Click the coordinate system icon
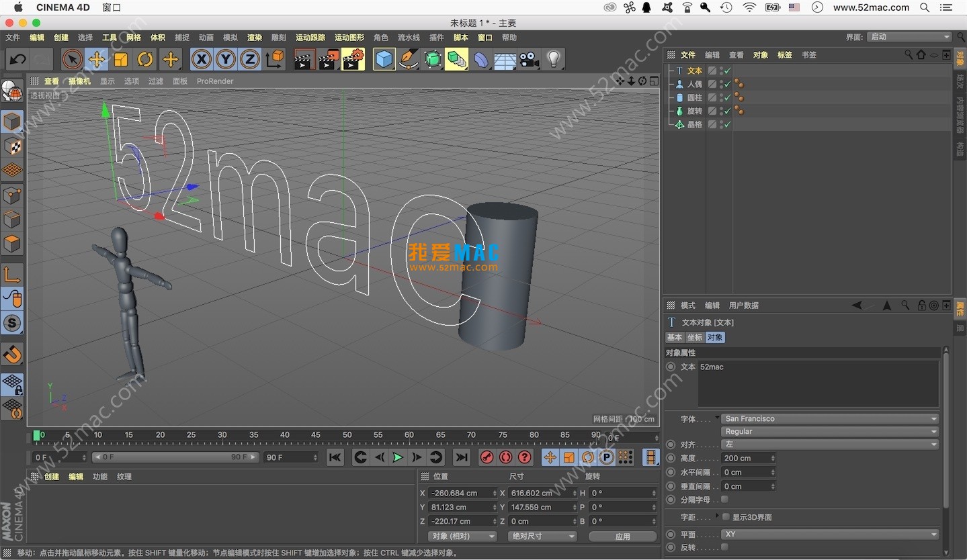The image size is (967, 560). [275, 59]
